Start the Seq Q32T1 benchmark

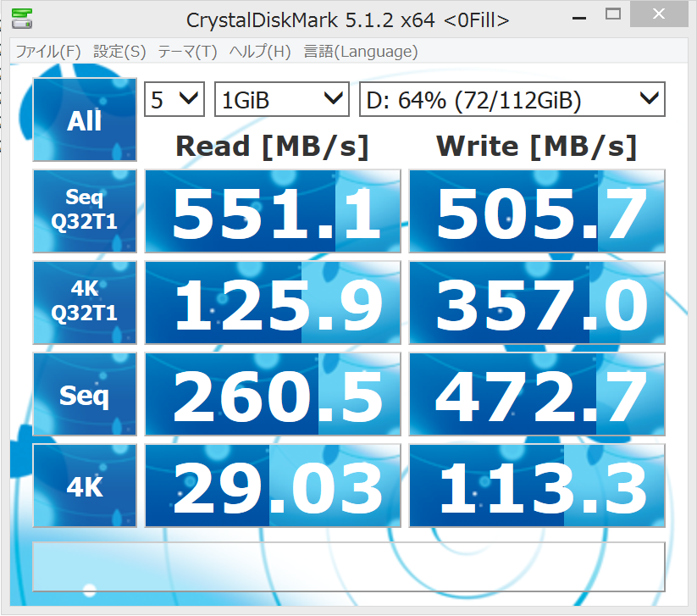point(85,211)
